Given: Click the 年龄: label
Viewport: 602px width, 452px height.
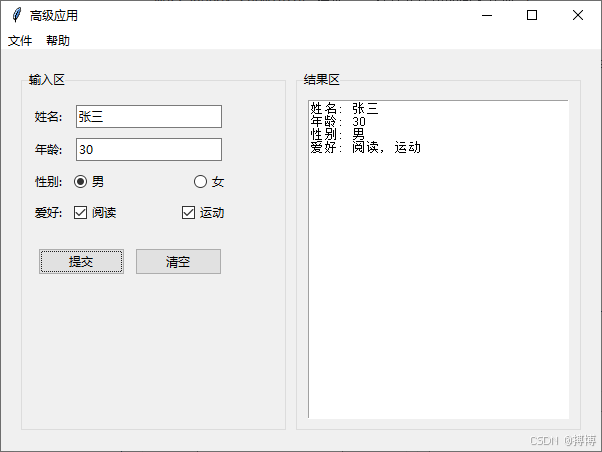Looking at the screenshot, I should tap(48, 149).
